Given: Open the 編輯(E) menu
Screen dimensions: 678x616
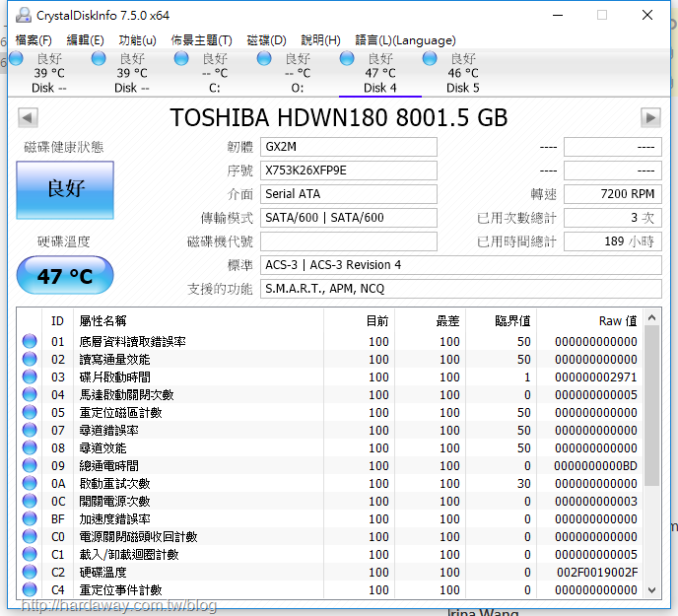Looking at the screenshot, I should (85, 40).
